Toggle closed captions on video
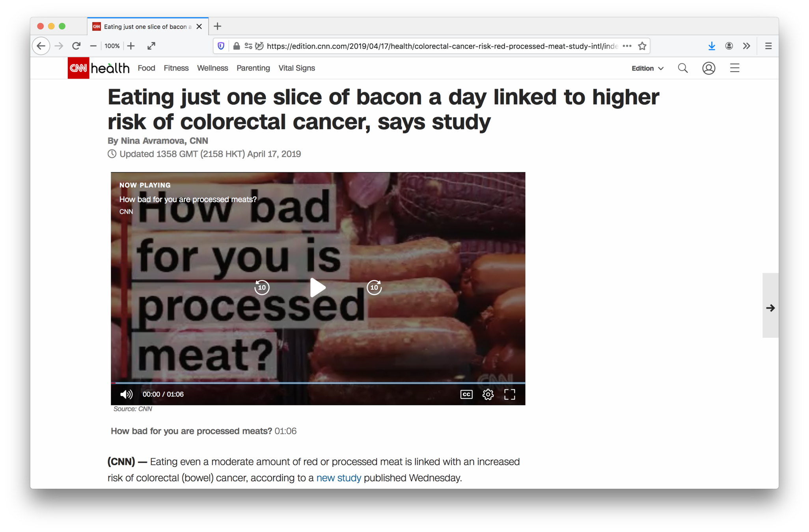 coord(466,394)
